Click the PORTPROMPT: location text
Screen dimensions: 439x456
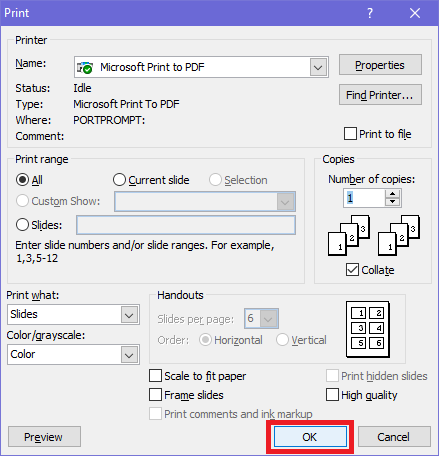(109, 120)
